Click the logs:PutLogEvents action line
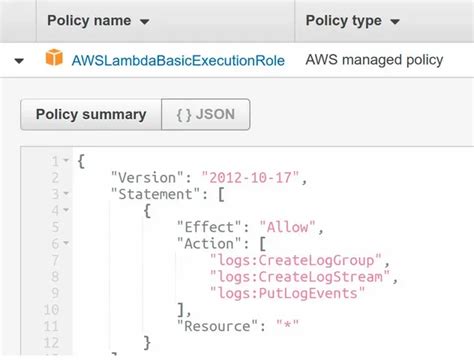Viewport: 474px width, 360px height. pyautogui.click(x=287, y=293)
